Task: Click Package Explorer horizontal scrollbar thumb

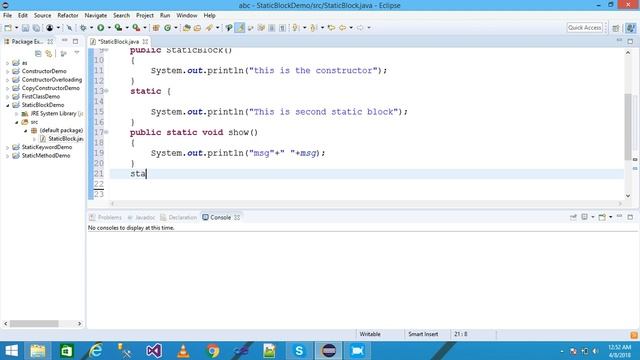Action: click(x=34, y=324)
